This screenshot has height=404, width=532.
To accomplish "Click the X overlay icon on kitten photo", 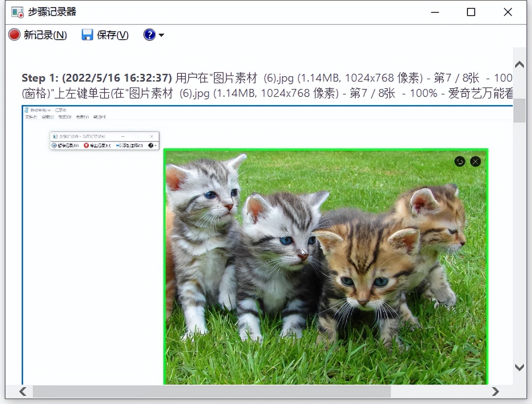I will [475, 162].
